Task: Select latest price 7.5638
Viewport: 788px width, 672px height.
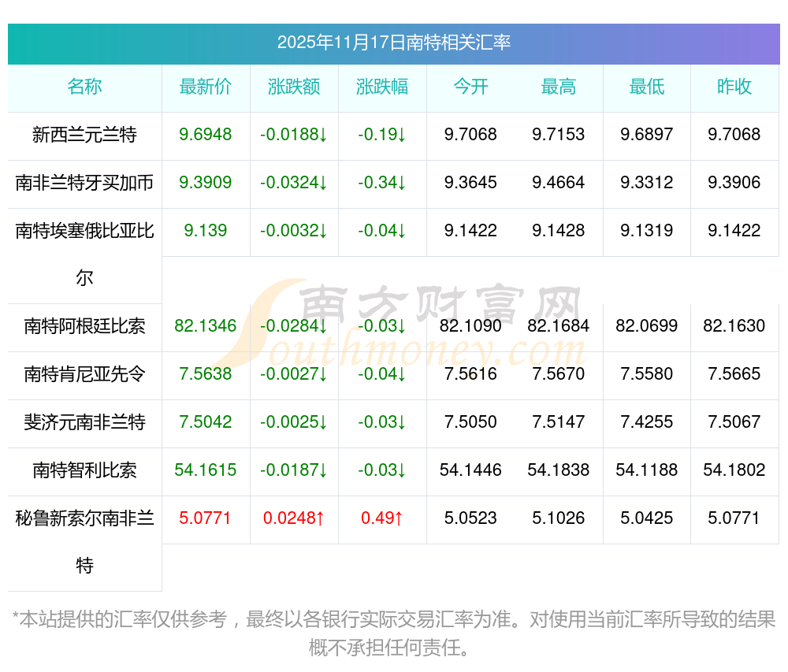Action: click(206, 374)
